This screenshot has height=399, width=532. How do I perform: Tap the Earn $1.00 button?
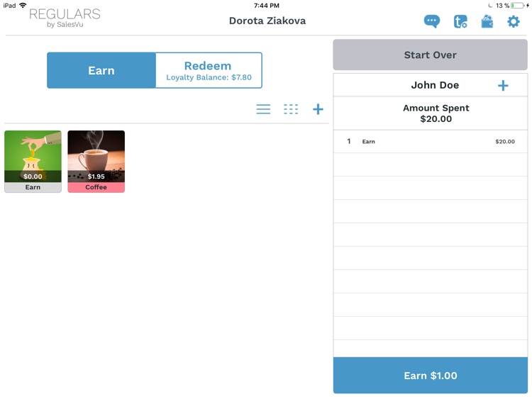[431, 376]
